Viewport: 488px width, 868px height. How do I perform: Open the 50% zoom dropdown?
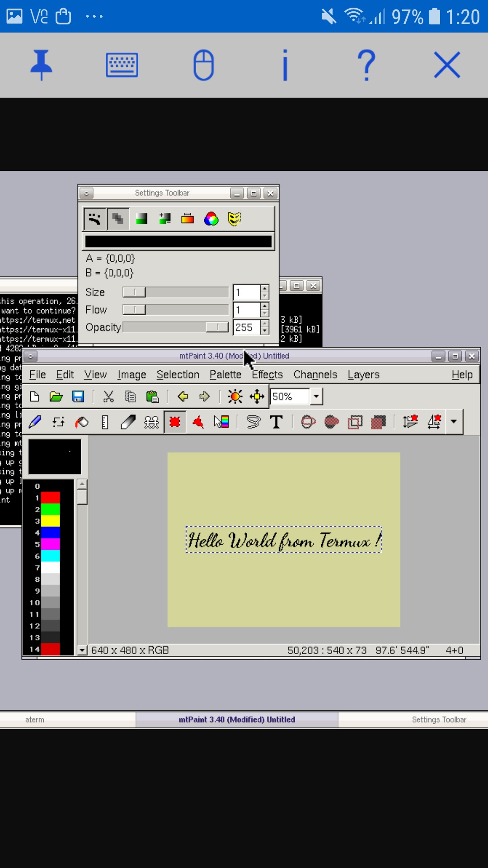[316, 396]
